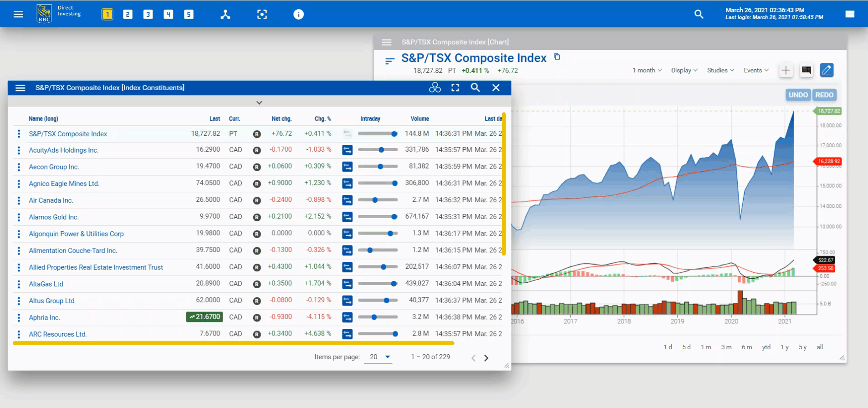Open the ARC Resources Ltd. link

coord(57,334)
